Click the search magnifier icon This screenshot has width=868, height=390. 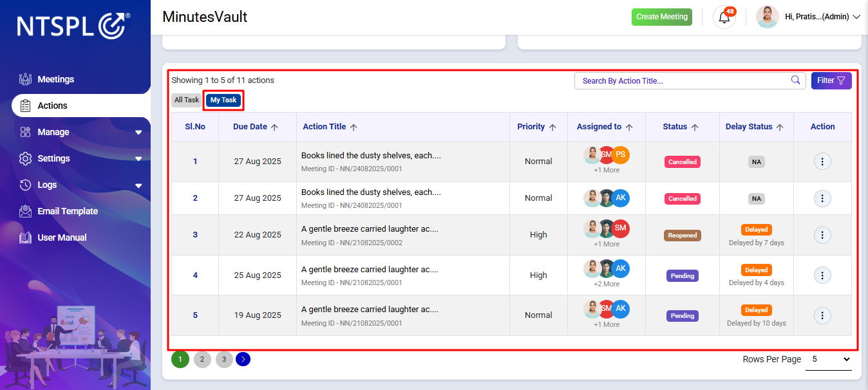[x=796, y=80]
